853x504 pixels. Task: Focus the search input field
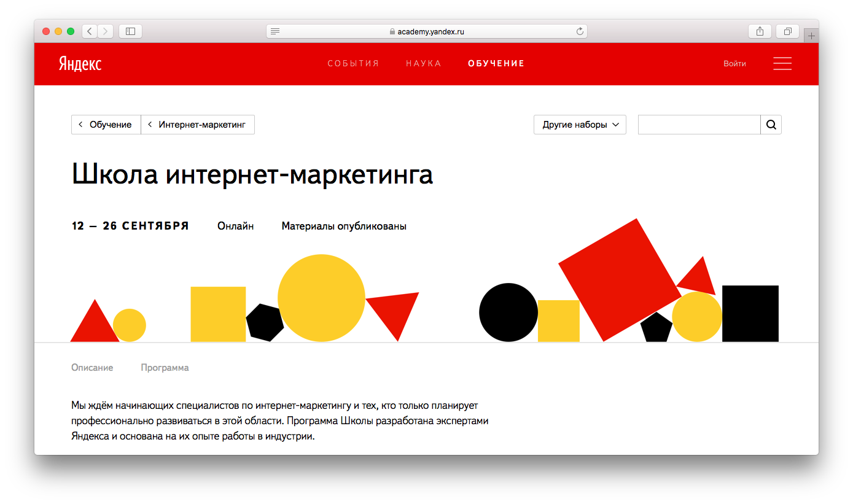pyautogui.click(x=699, y=125)
